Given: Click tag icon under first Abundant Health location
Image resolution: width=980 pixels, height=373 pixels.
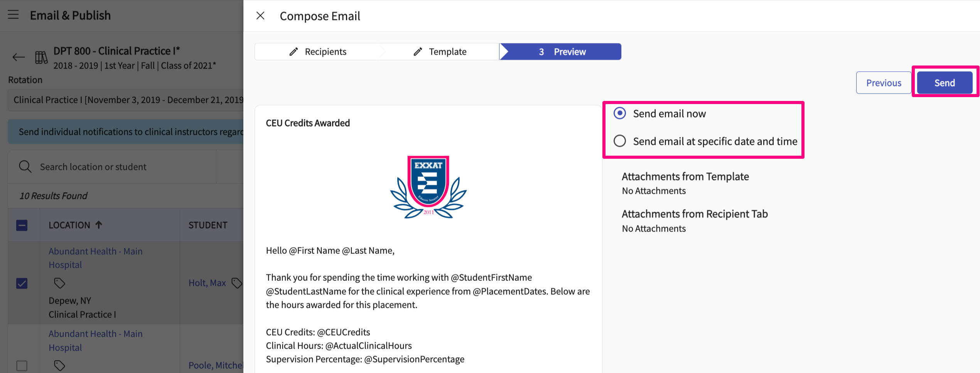Looking at the screenshot, I should point(59,283).
